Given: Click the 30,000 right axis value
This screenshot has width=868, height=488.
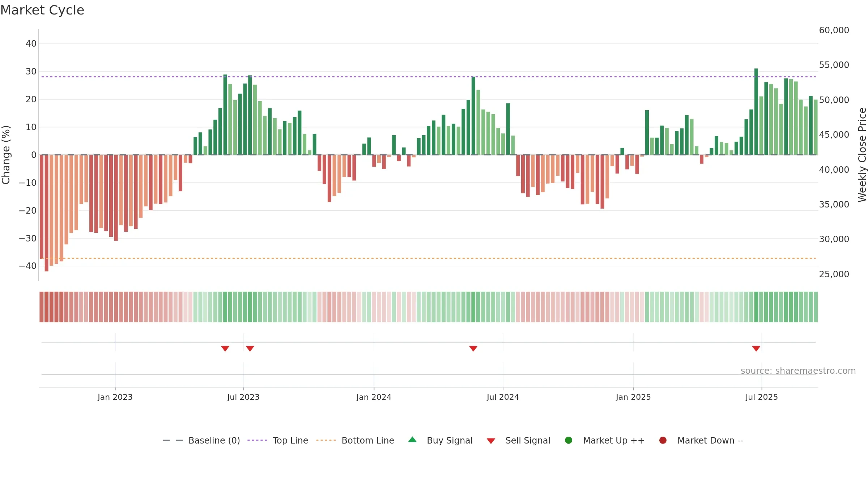Looking at the screenshot, I should click(x=834, y=239).
